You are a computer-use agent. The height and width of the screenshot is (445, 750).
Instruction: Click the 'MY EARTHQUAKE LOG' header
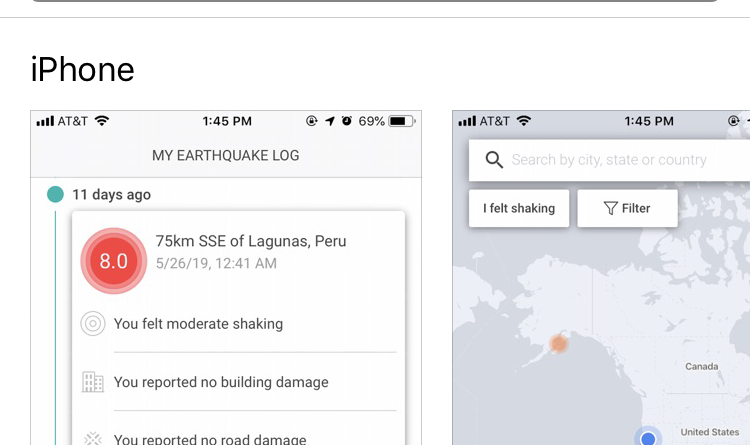pos(226,155)
